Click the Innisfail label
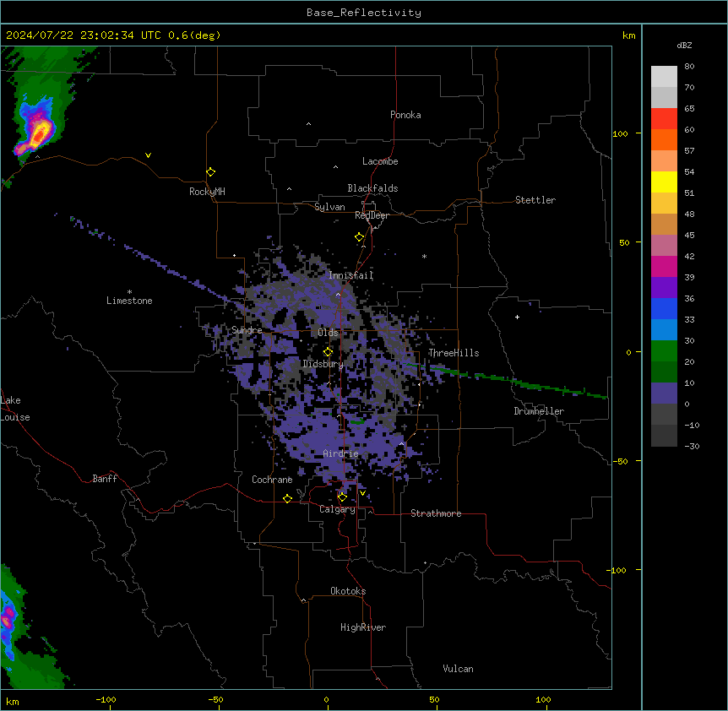Screen dimensions: 728x711 click(x=351, y=275)
